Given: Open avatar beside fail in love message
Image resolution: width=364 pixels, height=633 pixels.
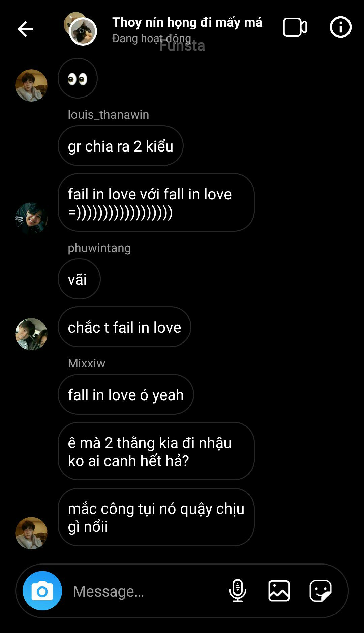Looking at the screenshot, I should [x=31, y=219].
